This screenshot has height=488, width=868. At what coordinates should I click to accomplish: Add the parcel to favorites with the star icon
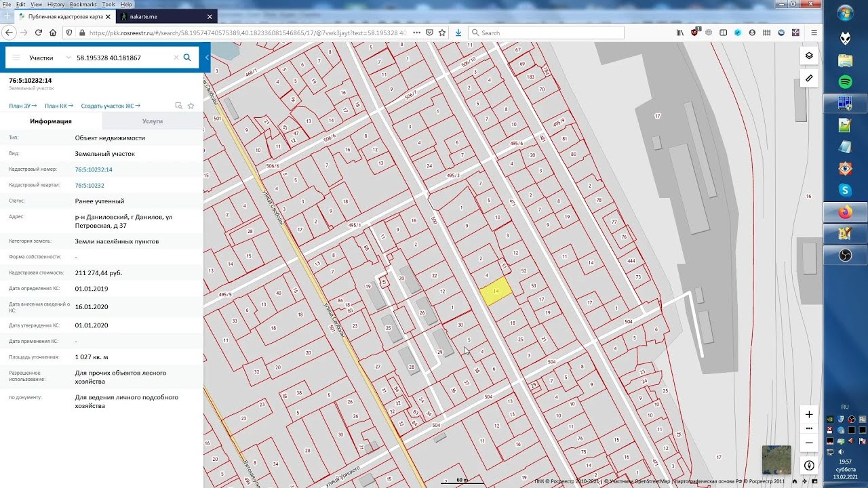coord(191,106)
